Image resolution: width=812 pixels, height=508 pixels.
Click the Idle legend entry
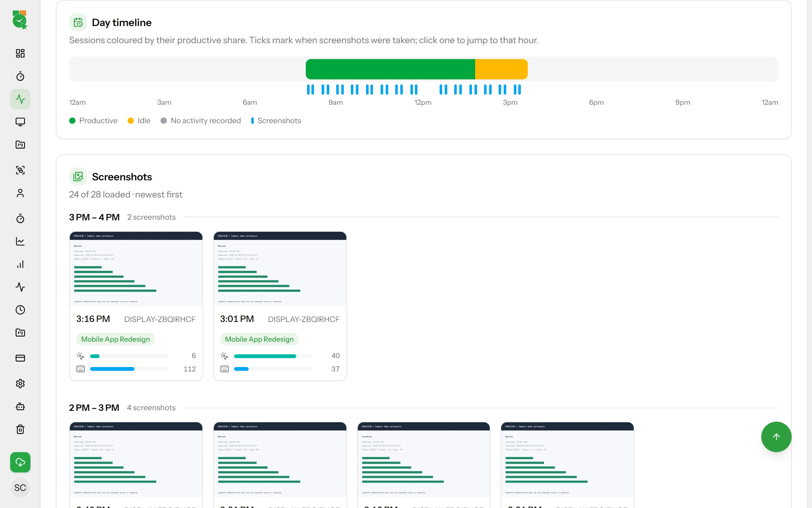139,121
